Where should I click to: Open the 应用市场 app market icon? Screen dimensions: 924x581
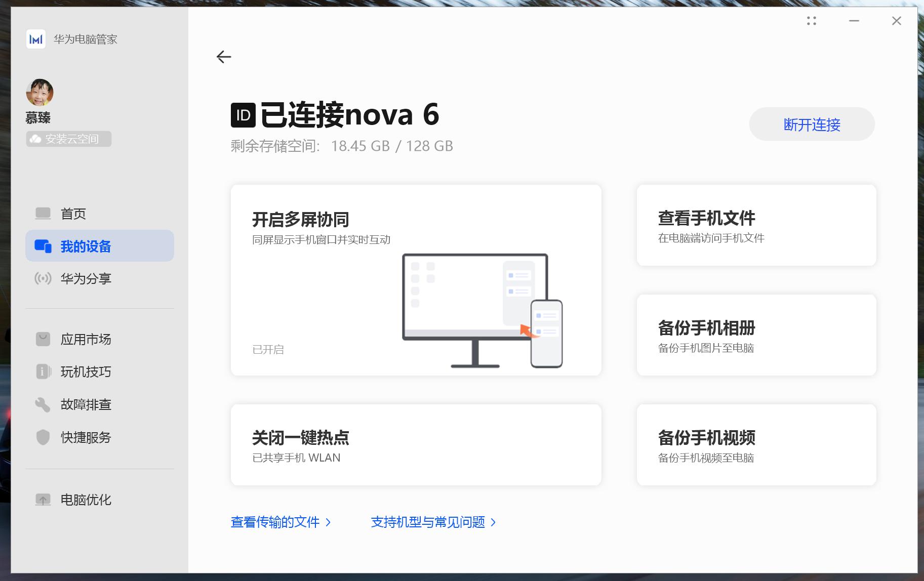pos(43,339)
